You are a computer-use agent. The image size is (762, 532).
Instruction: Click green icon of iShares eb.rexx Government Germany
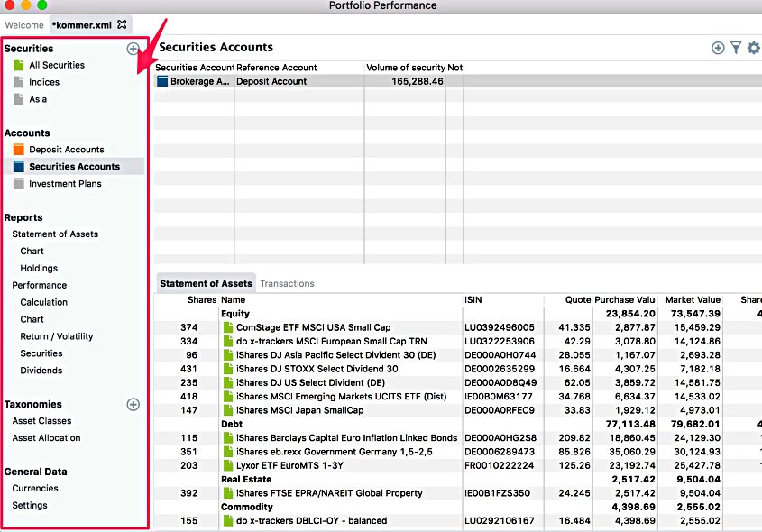[228, 452]
